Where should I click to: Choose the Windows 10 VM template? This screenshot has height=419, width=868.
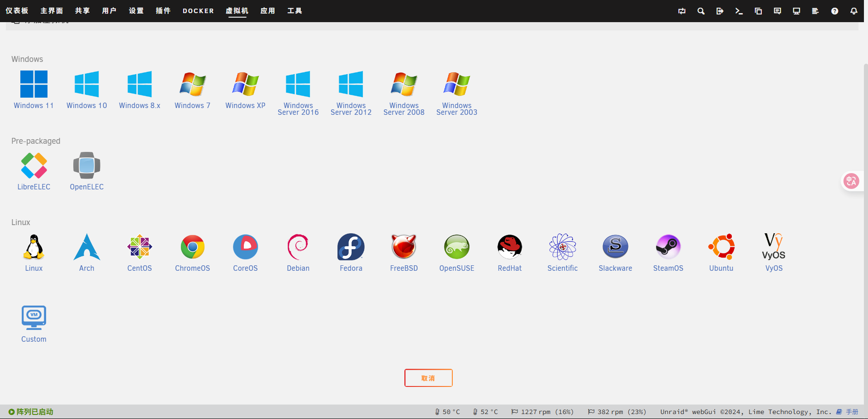point(87,90)
